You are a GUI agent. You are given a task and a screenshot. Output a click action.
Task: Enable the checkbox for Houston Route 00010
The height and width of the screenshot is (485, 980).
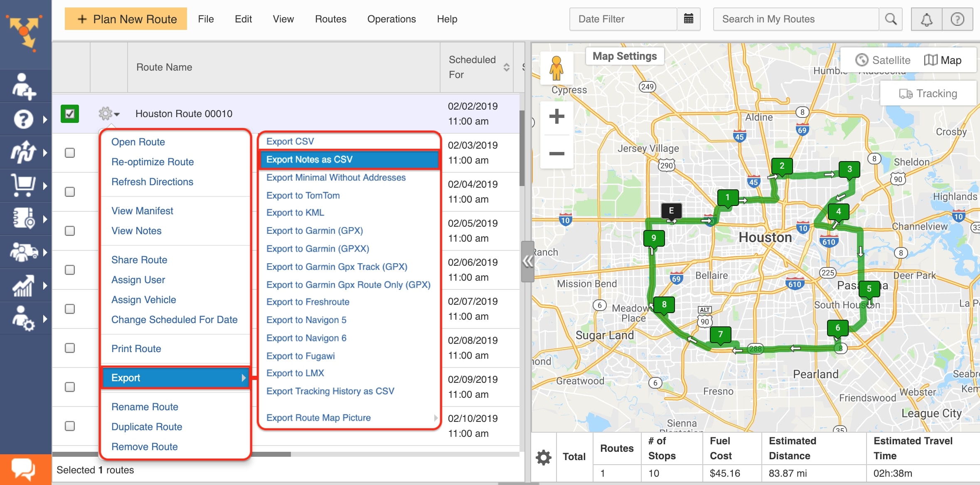pos(69,113)
